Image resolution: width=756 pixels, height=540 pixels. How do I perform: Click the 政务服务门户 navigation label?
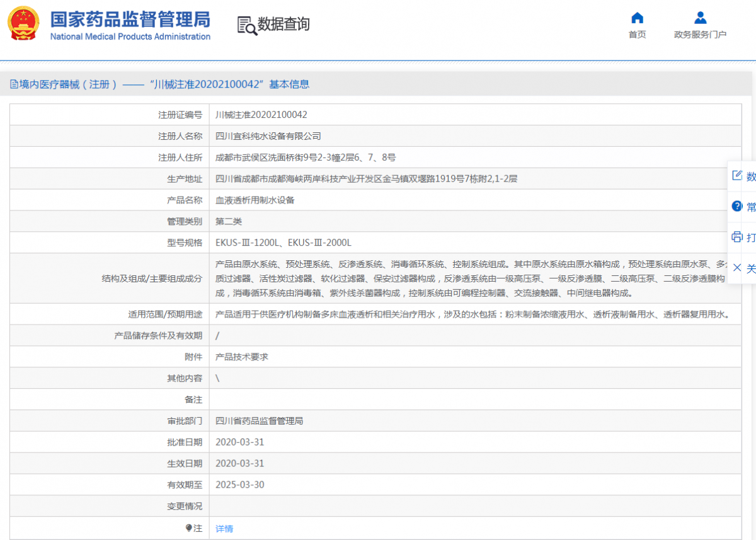pyautogui.click(x=700, y=35)
